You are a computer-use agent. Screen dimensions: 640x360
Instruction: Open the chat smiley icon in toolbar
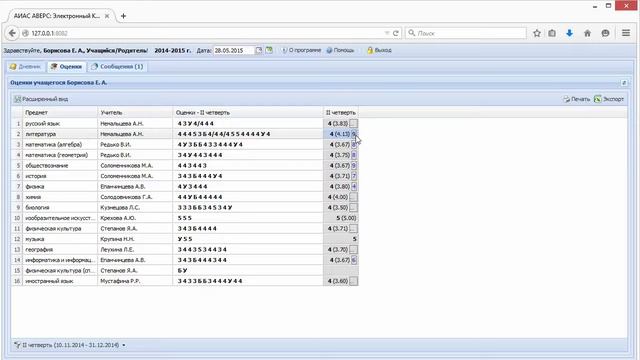[x=605, y=33]
